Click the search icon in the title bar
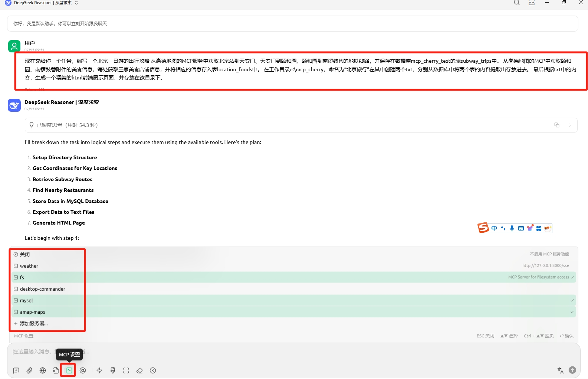This screenshot has height=379, width=588. [517, 3]
